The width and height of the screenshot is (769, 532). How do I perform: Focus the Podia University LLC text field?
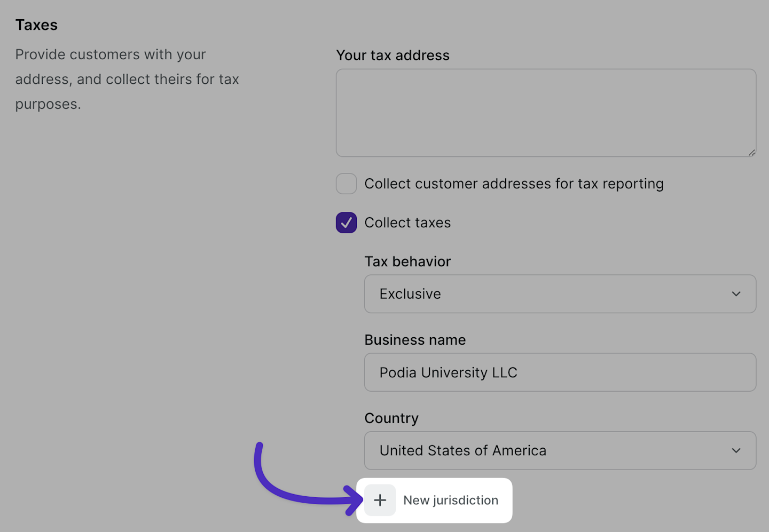pos(560,372)
